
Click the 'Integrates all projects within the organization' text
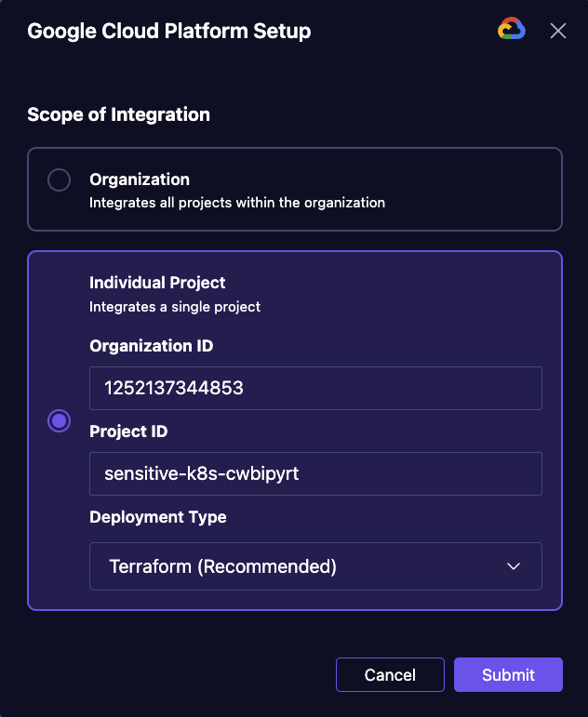pyautogui.click(x=237, y=203)
